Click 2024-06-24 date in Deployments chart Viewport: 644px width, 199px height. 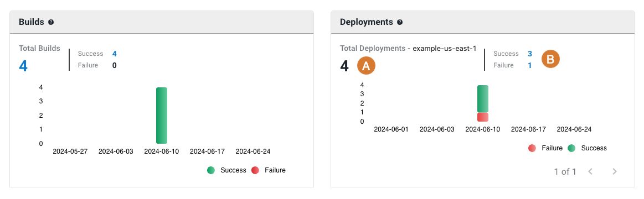pyautogui.click(x=574, y=129)
